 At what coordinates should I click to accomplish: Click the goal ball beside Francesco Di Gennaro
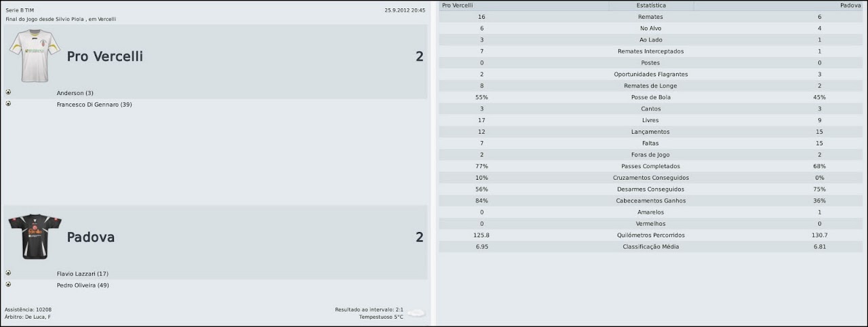(x=8, y=104)
